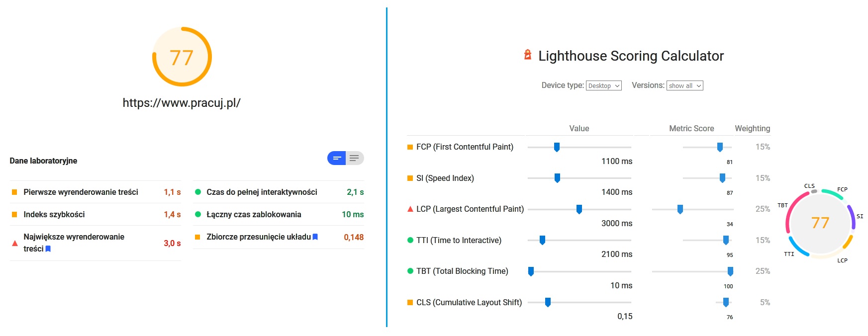Click the LCP metric score slider handle

click(680, 209)
